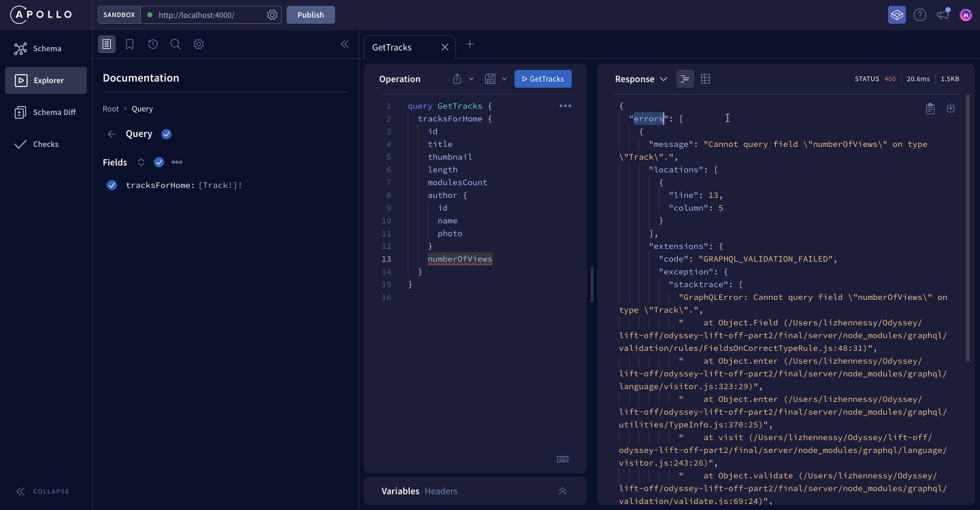Click the 1.5KB response size
Screen dimensions: 980x510
949,79
